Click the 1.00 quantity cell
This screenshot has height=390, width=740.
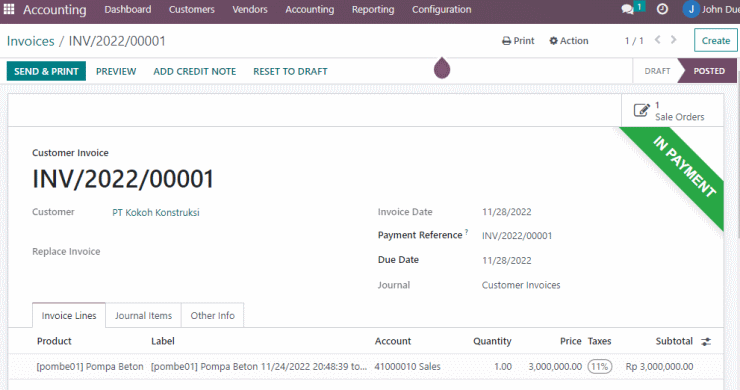(x=503, y=366)
